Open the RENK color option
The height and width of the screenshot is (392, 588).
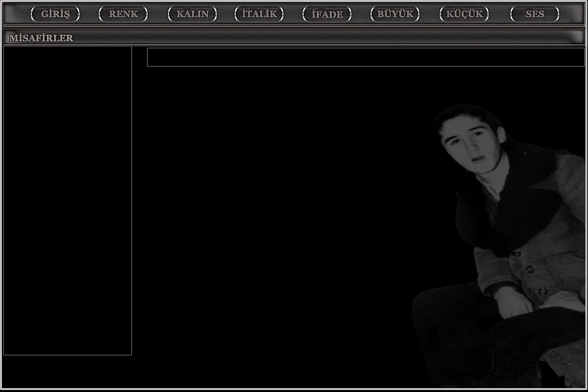point(123,14)
